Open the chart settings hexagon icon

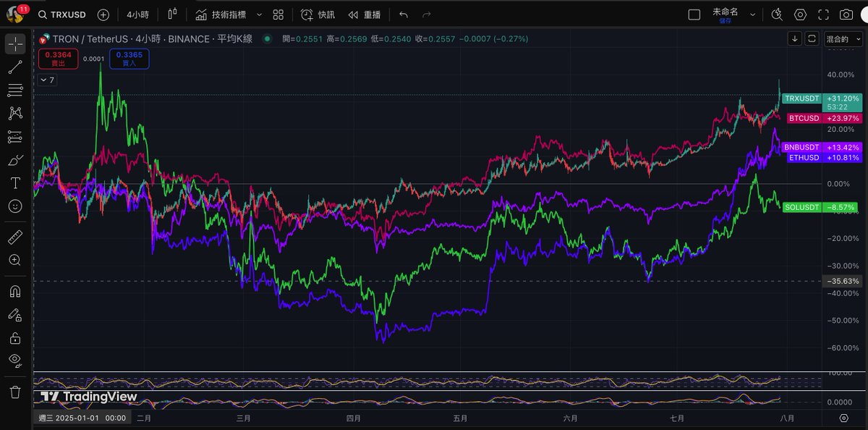click(x=800, y=14)
